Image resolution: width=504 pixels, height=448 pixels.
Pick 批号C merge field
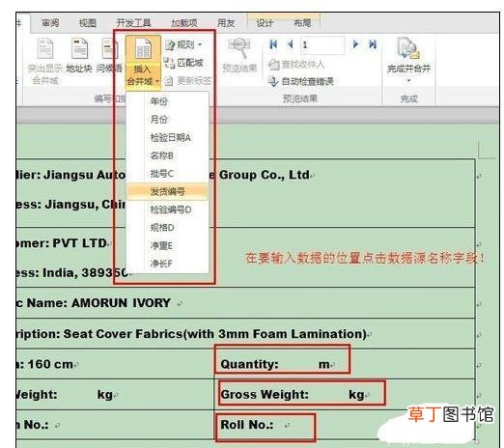[167, 174]
